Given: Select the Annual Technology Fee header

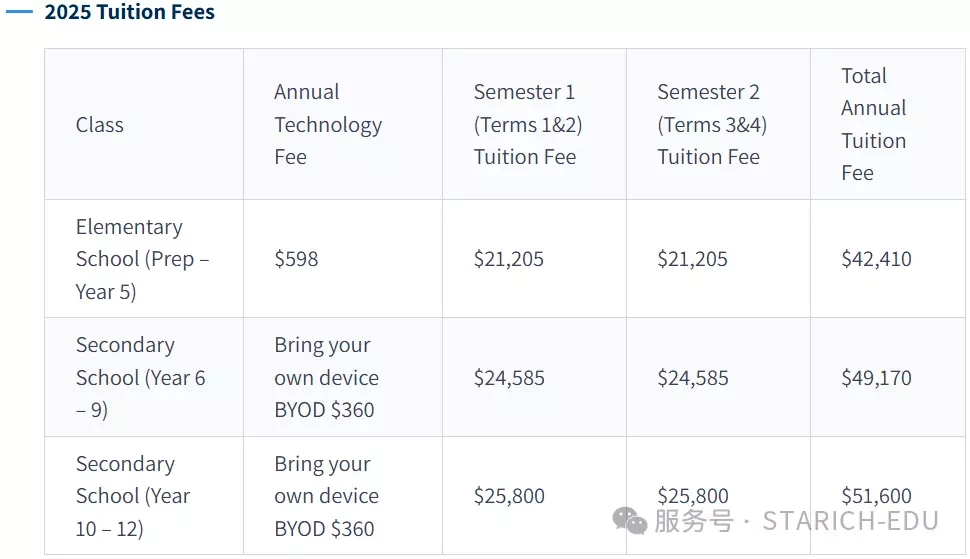Looking at the screenshot, I should [328, 124].
